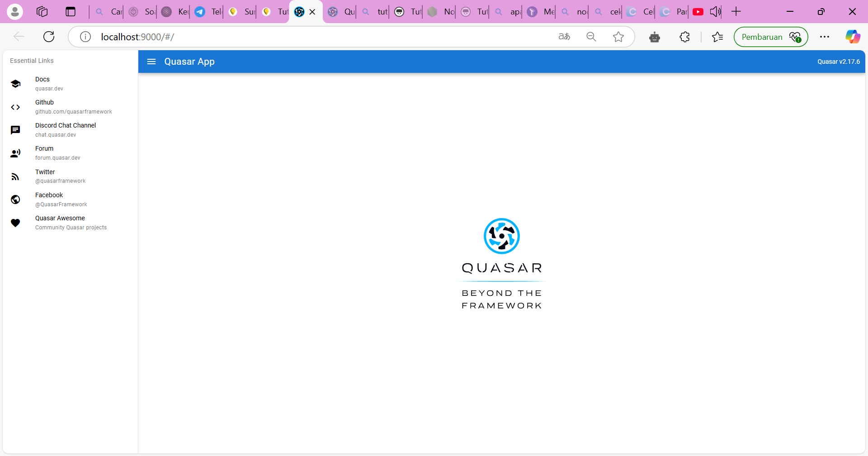This screenshot has height=456, width=868.
Task: Close the active Quasar App tab
Action: (x=312, y=12)
